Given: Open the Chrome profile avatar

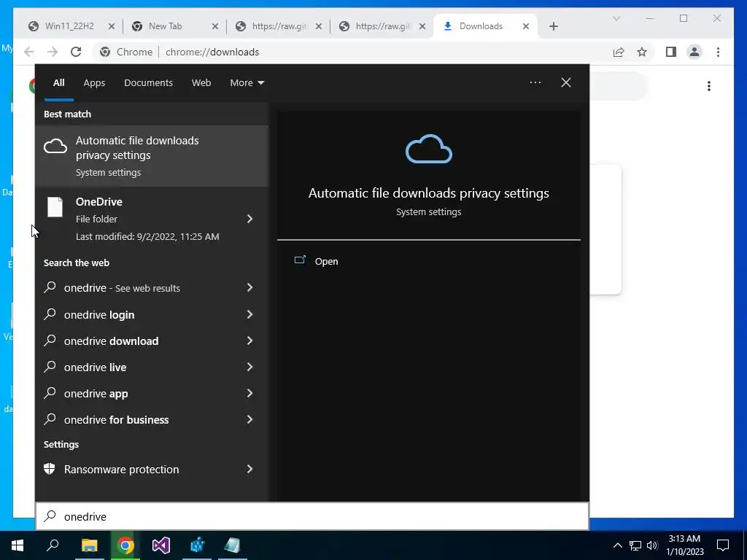Looking at the screenshot, I should [694, 52].
